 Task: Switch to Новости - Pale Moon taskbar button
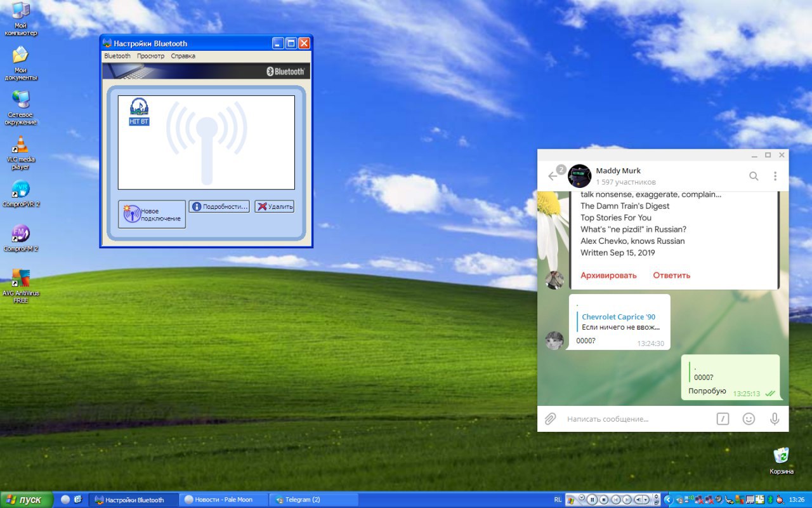(223, 500)
